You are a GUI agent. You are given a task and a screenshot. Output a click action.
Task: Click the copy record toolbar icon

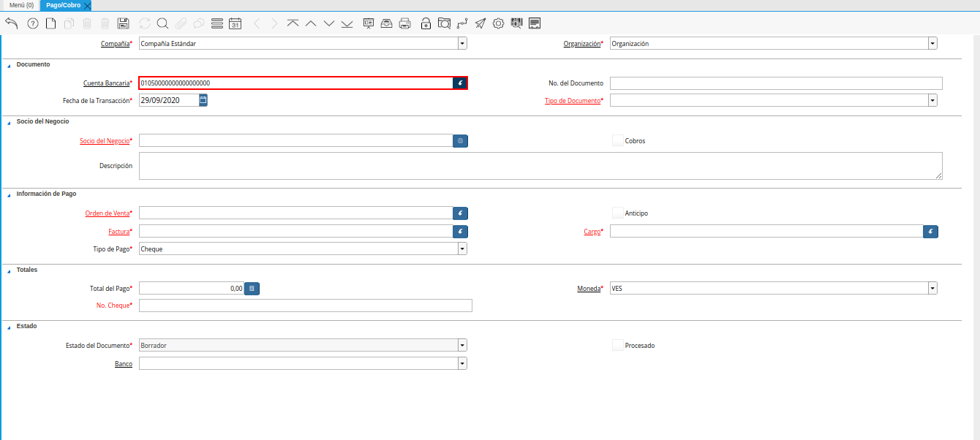coord(69,23)
